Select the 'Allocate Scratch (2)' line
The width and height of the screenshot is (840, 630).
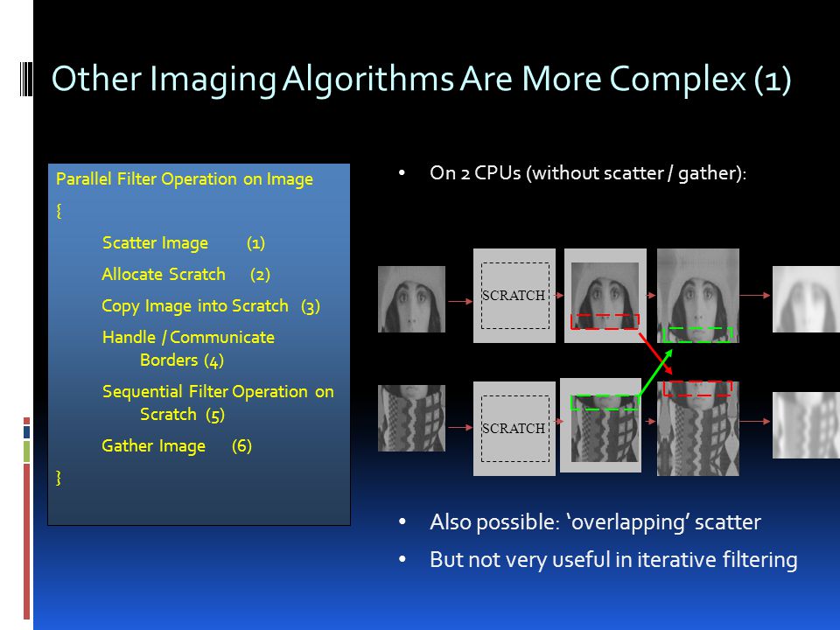[x=185, y=275]
